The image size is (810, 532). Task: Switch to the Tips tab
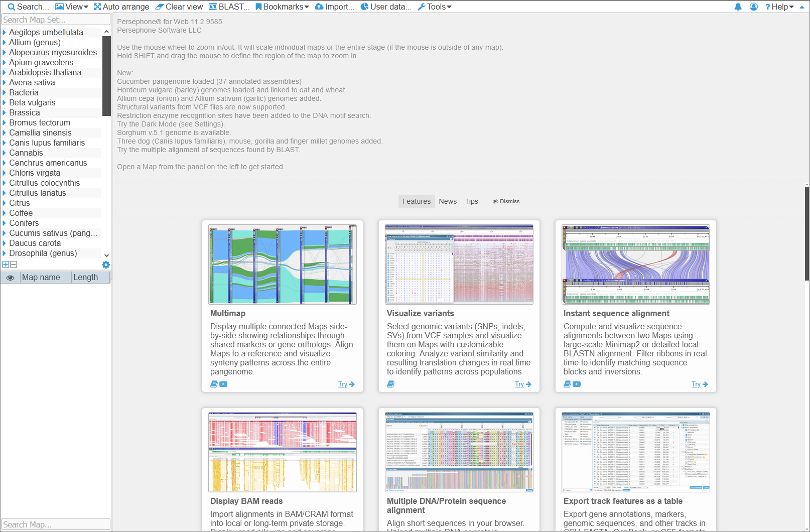click(x=471, y=201)
